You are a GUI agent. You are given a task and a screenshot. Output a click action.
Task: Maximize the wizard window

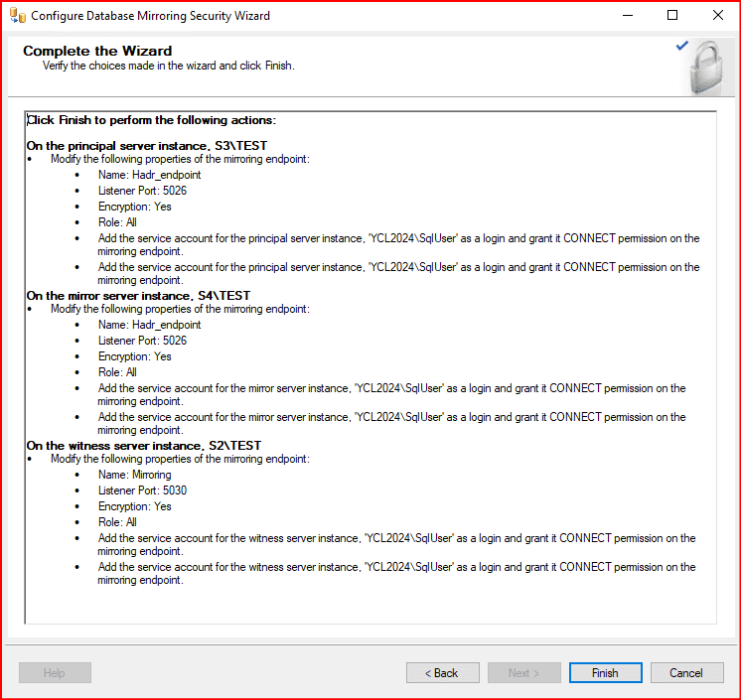pyautogui.click(x=673, y=16)
